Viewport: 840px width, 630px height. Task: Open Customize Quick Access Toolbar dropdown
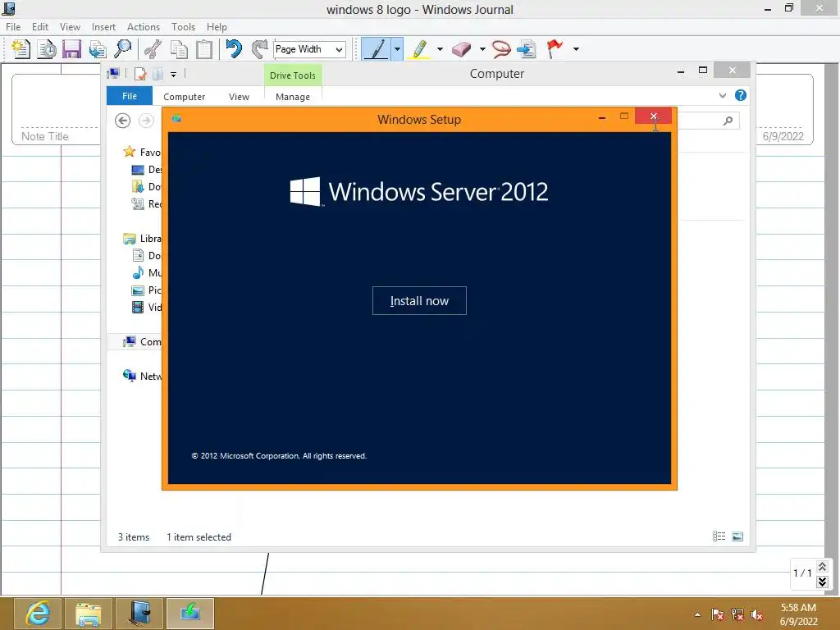click(x=173, y=74)
